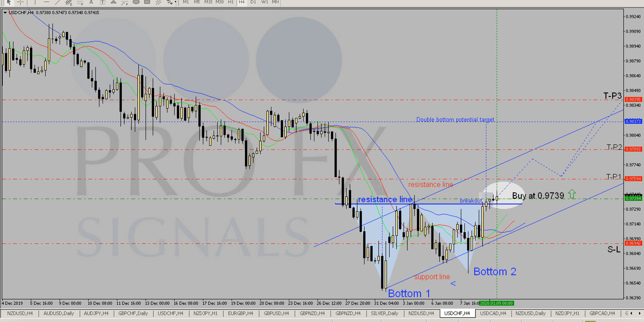
Task: Select the vertical line drawing tool
Action: [35, 2]
